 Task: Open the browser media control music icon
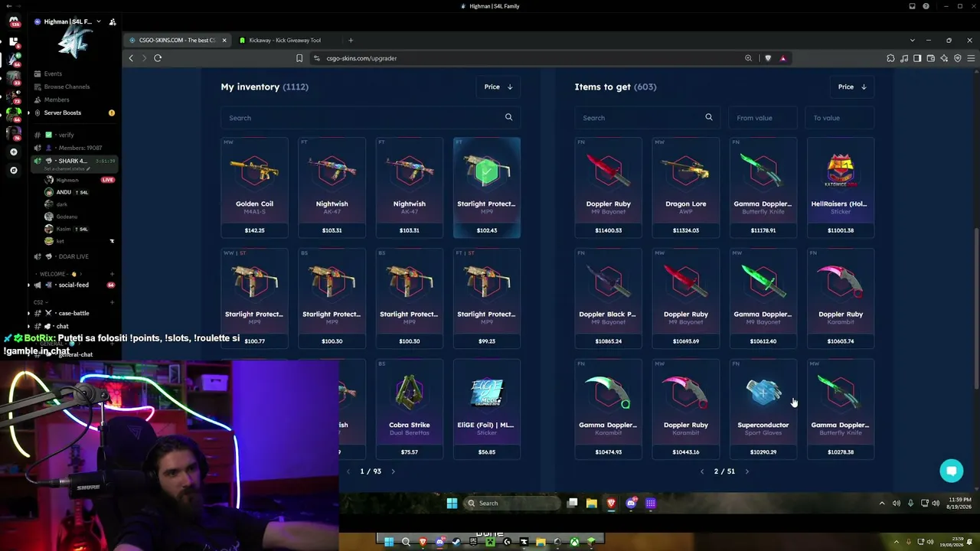tap(904, 58)
